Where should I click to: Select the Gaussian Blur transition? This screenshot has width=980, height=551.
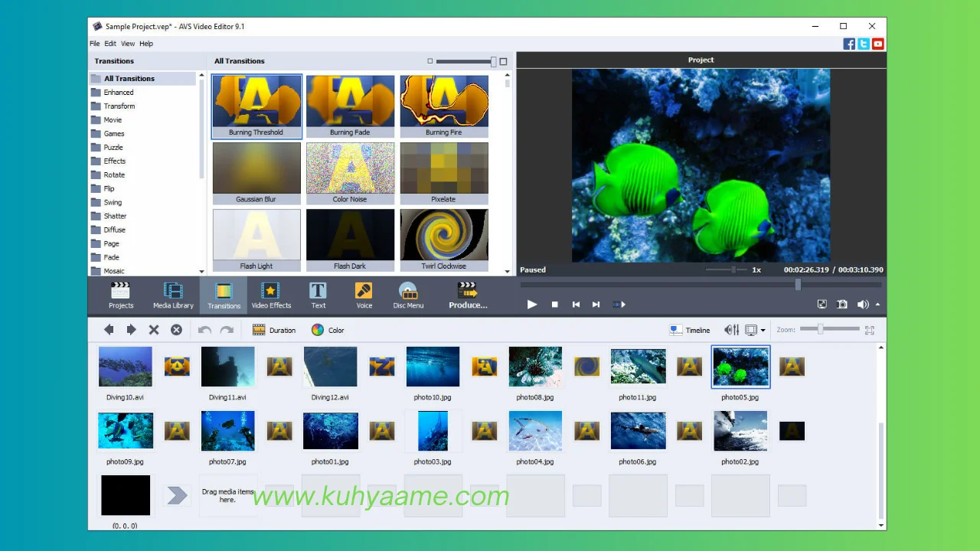[256, 174]
